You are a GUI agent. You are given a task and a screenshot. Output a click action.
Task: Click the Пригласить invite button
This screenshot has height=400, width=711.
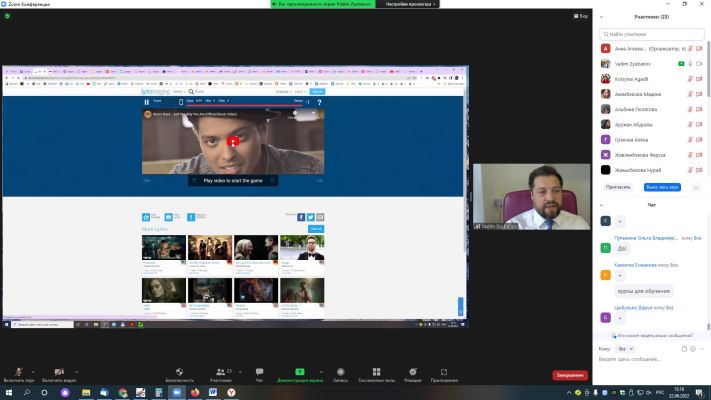[x=618, y=187]
